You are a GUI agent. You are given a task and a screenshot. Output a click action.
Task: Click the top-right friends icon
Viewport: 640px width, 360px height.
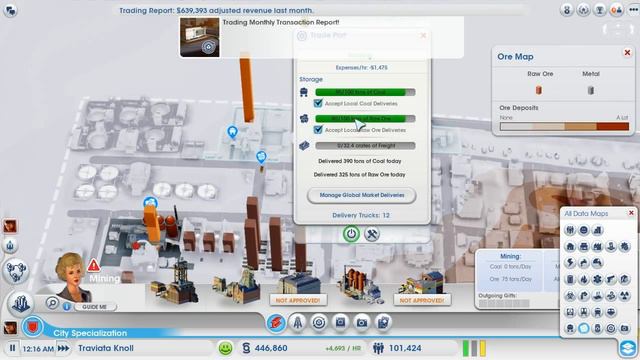point(616,10)
